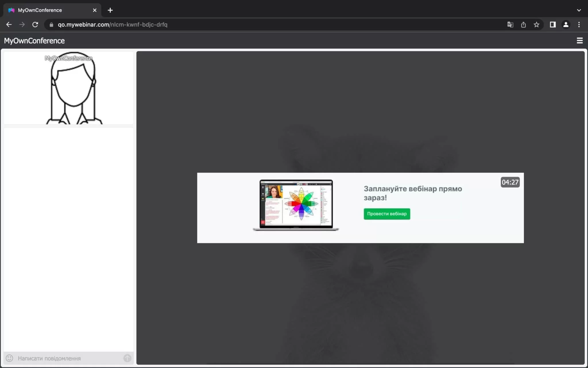Click the 04:27 countdown timer badge
The image size is (588, 368).
(x=510, y=182)
